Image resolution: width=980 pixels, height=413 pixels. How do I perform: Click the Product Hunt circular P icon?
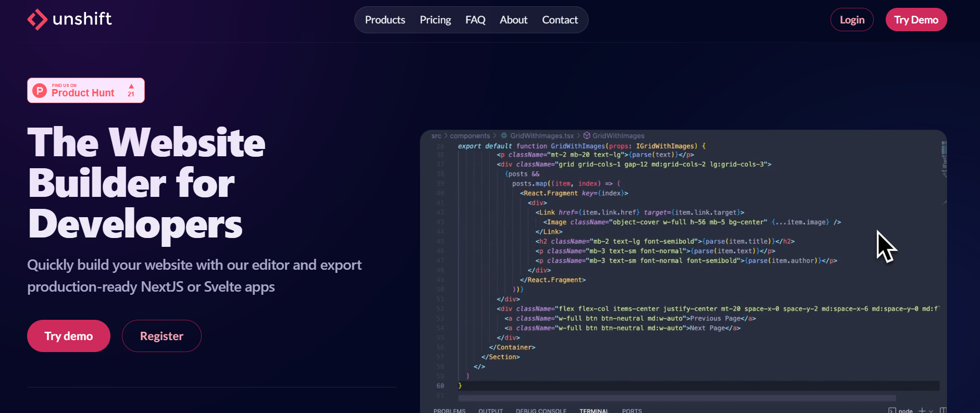pos(40,91)
